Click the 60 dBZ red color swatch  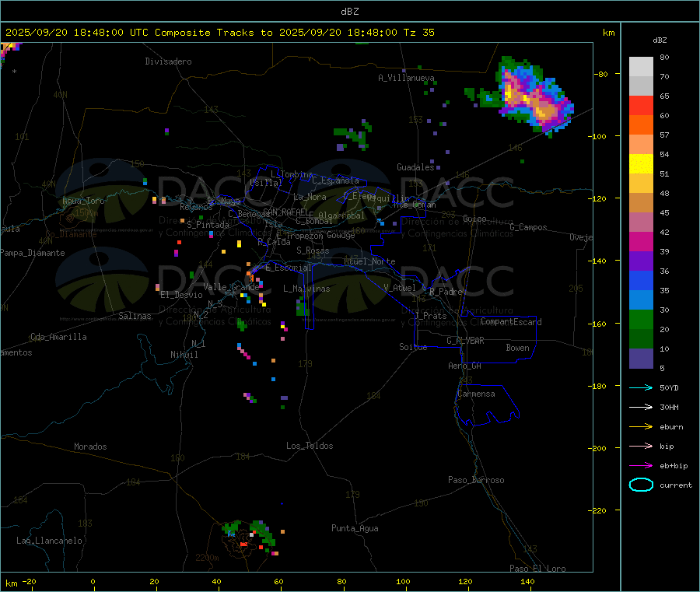point(641,105)
